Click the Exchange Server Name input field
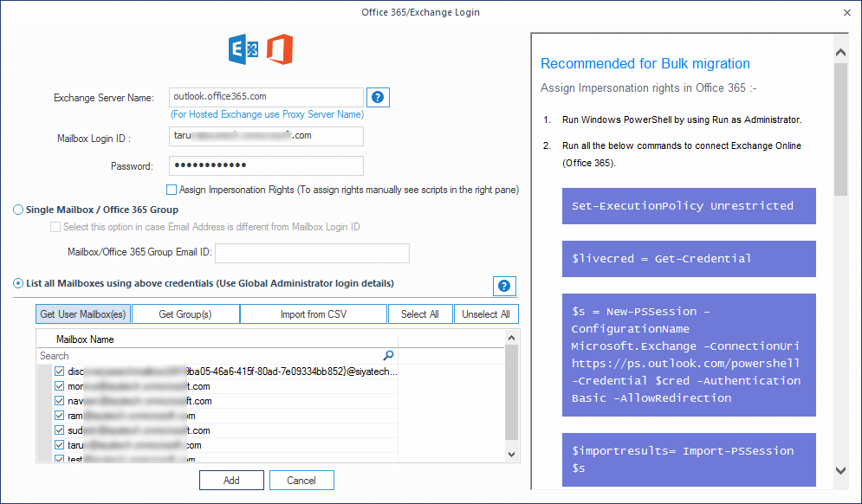 [265, 97]
